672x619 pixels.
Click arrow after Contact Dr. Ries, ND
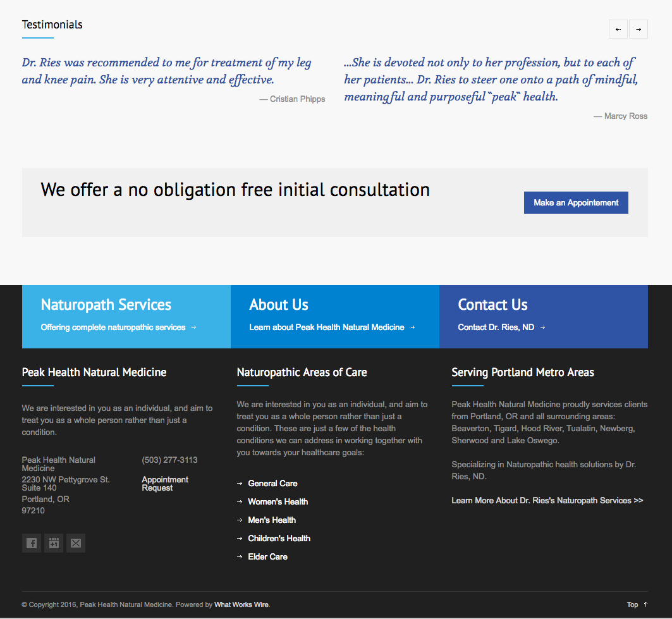click(542, 327)
